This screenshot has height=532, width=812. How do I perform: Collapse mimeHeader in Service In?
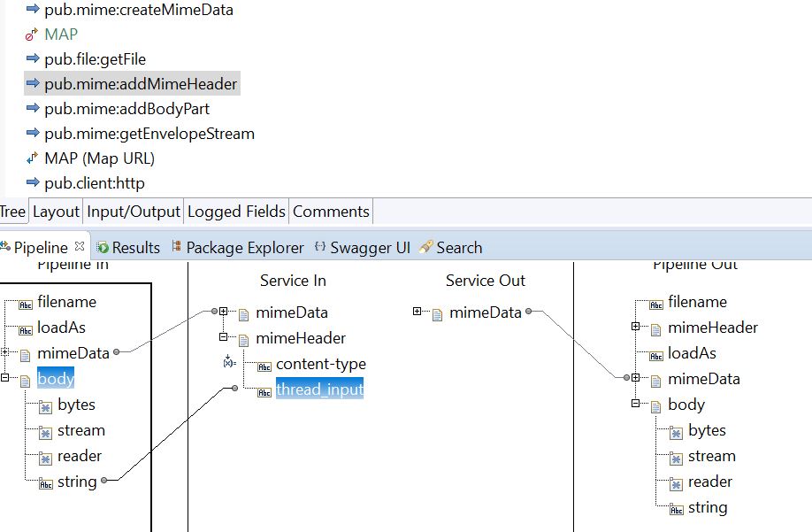(x=223, y=336)
